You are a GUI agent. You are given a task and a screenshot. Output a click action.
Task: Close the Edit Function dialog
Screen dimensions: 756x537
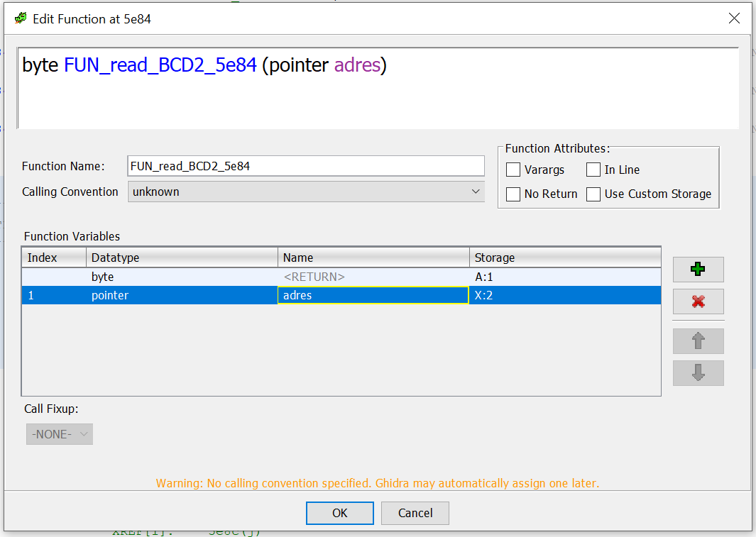tap(734, 18)
